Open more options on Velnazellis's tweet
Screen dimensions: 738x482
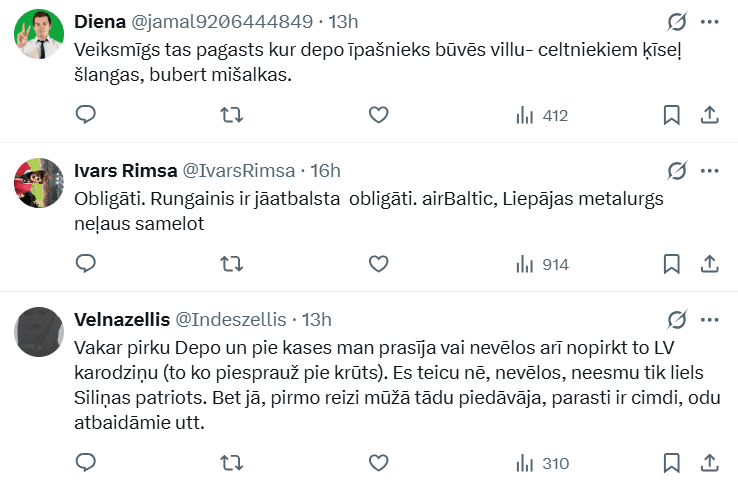[x=709, y=320]
